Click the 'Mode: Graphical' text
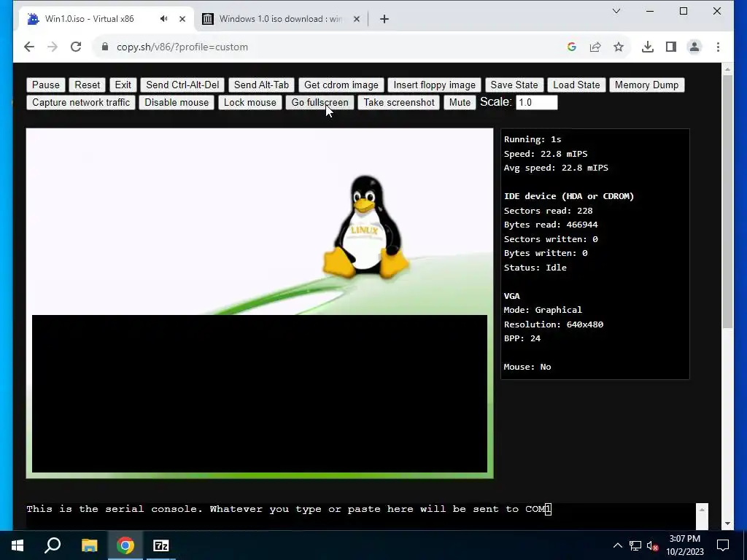The width and height of the screenshot is (747, 560). (543, 310)
